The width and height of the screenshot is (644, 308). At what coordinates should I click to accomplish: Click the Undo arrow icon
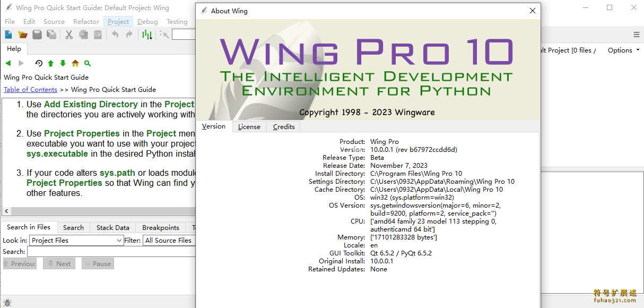pyautogui.click(x=115, y=35)
